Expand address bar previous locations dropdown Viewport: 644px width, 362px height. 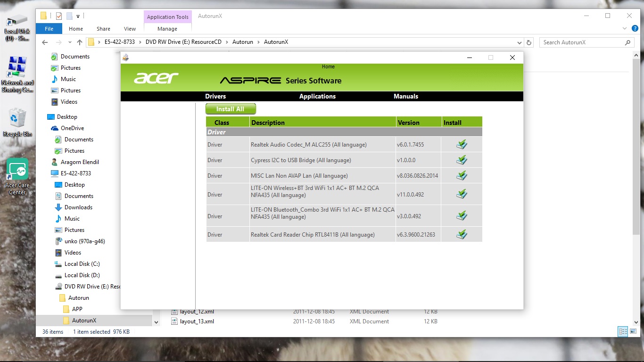[x=519, y=42]
